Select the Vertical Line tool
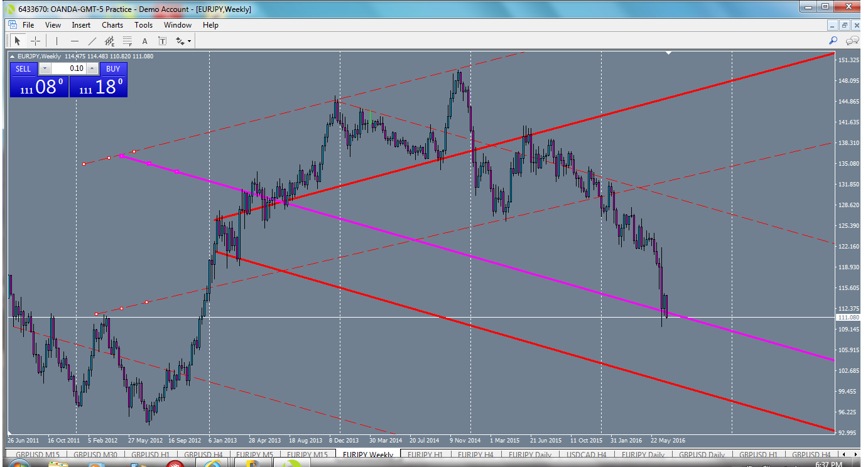 click(56, 40)
